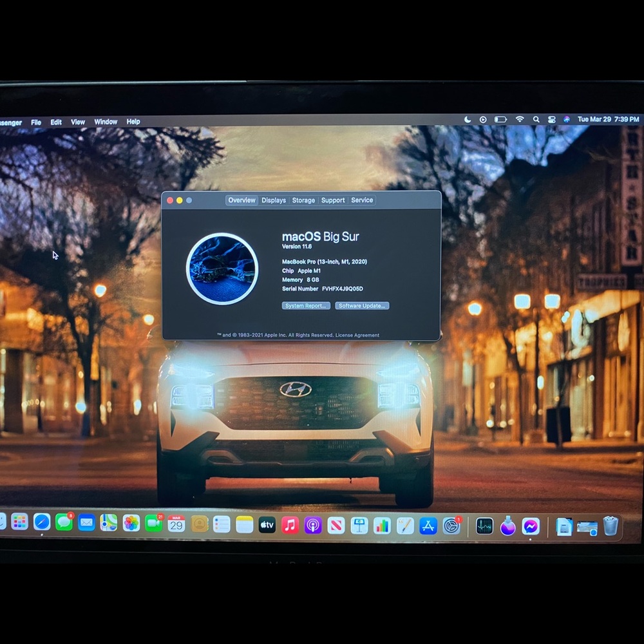Open the Help menu
The height and width of the screenshot is (644, 644).
133,122
